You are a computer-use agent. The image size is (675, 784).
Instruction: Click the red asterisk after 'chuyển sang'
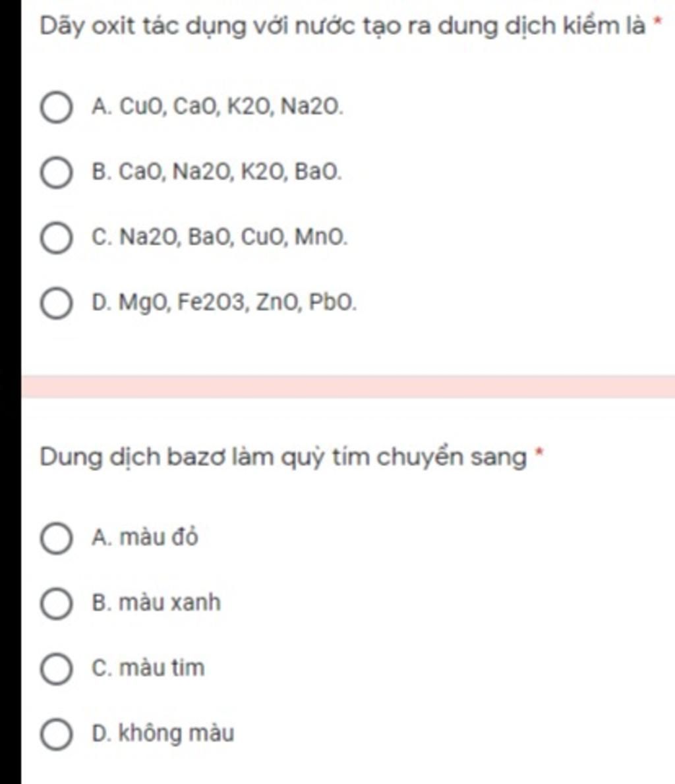pos(539,453)
